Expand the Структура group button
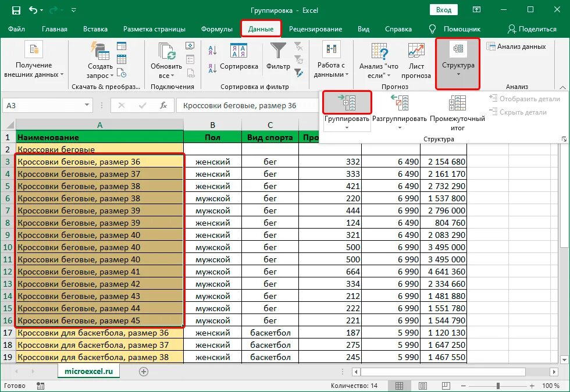This screenshot has height=392, width=570. [458, 63]
